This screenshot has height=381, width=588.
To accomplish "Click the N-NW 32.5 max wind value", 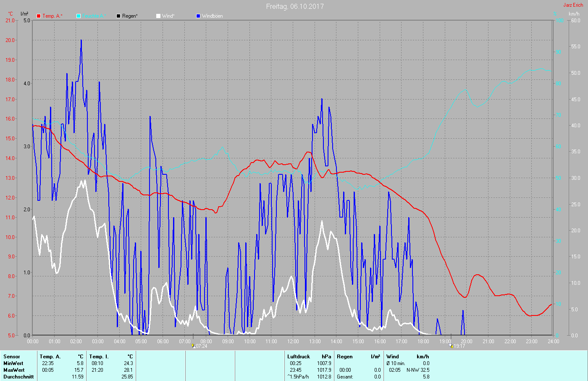I will pyautogui.click(x=417, y=370).
